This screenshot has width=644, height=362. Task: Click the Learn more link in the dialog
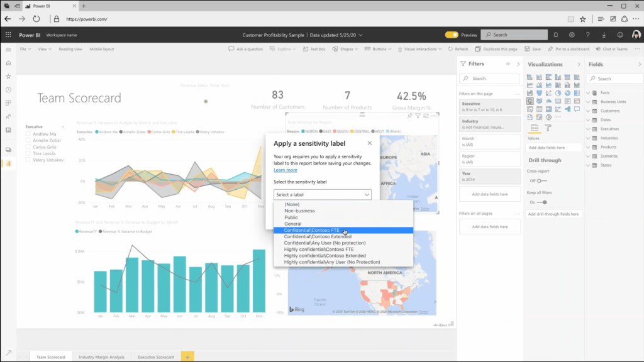[x=286, y=170]
